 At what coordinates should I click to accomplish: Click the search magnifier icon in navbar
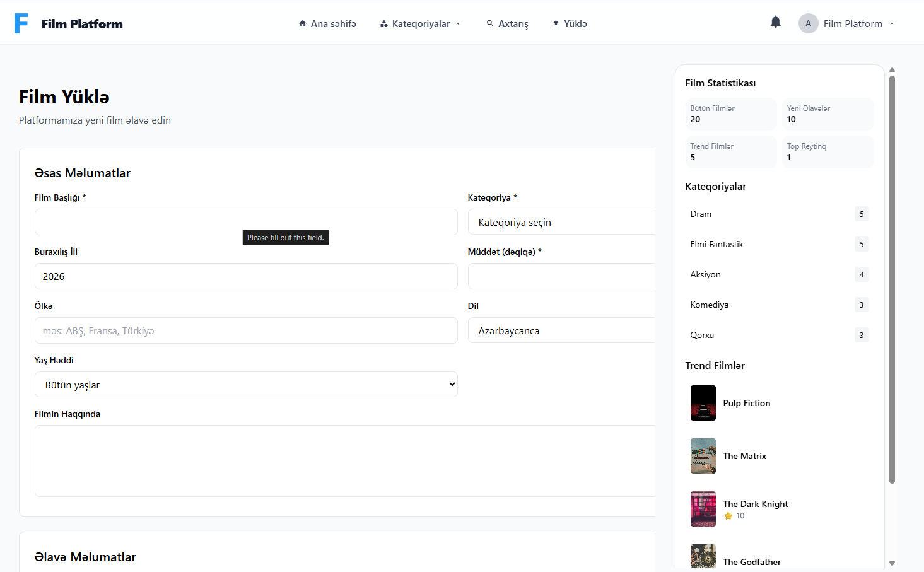coord(490,23)
